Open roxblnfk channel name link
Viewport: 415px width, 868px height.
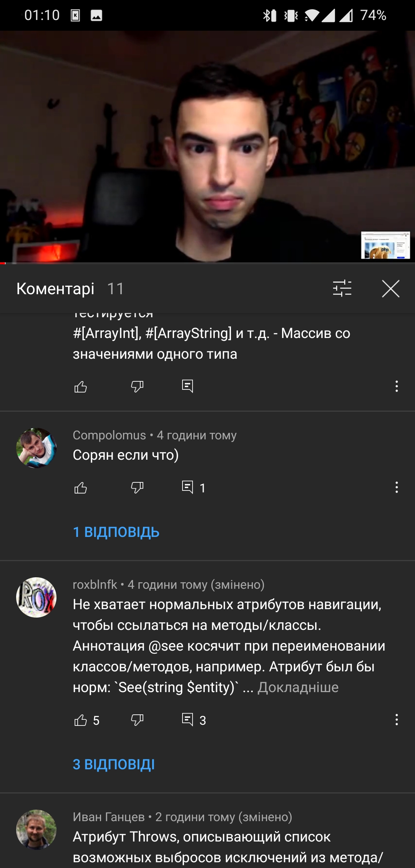tap(95, 585)
